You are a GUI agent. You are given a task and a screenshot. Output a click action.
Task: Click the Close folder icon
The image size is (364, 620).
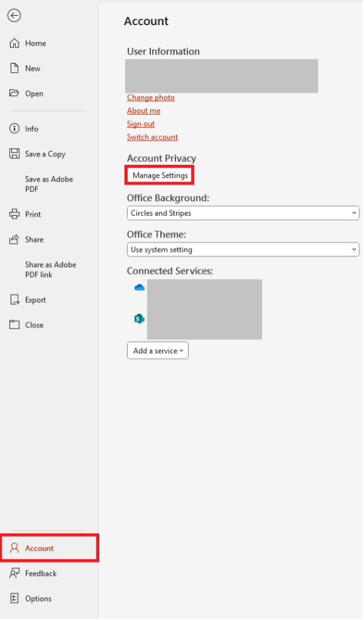coord(14,325)
